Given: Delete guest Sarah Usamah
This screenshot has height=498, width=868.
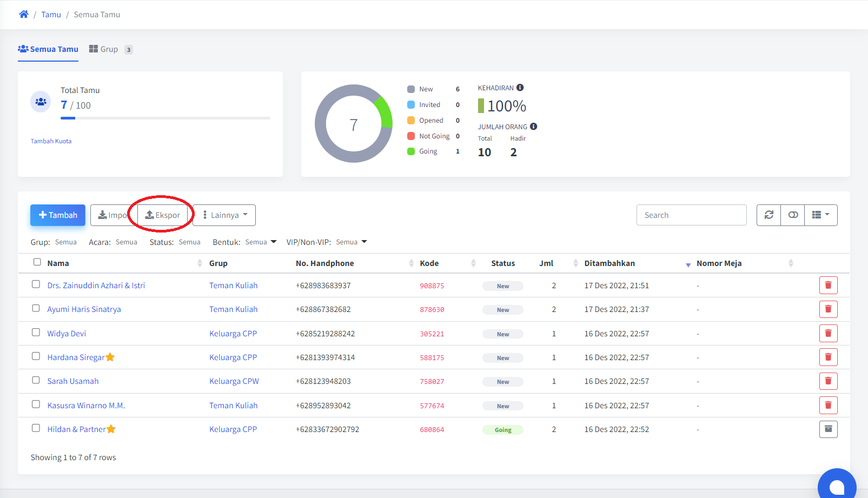Looking at the screenshot, I should point(828,381).
